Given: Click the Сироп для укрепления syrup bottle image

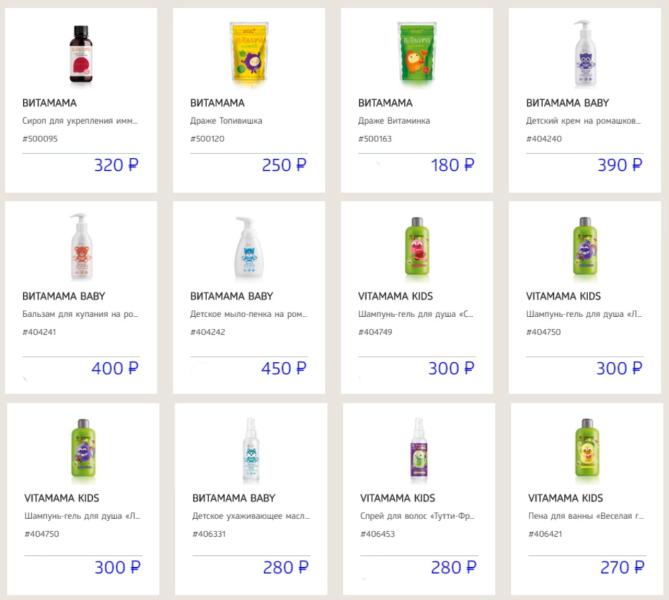Looking at the screenshot, I should click(80, 51).
